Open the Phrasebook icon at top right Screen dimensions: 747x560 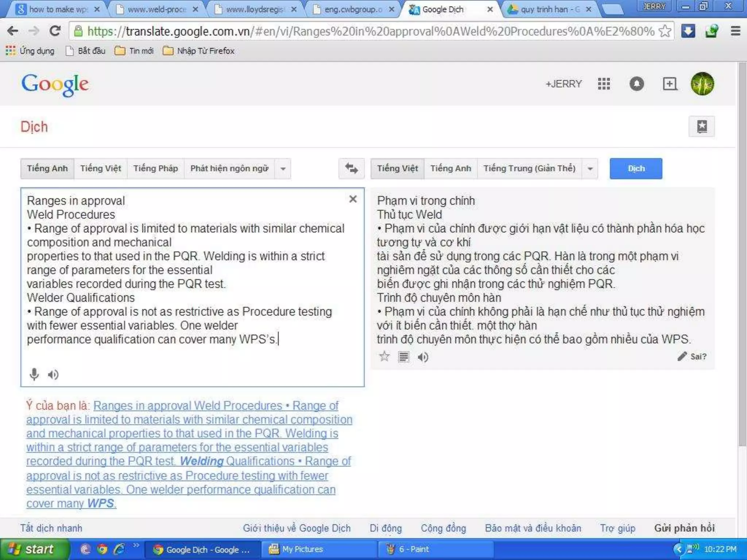[x=701, y=127]
